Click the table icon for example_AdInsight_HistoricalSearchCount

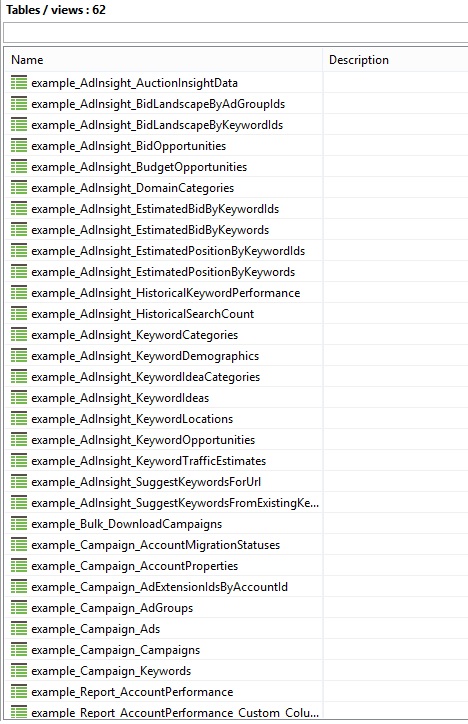pyautogui.click(x=19, y=314)
